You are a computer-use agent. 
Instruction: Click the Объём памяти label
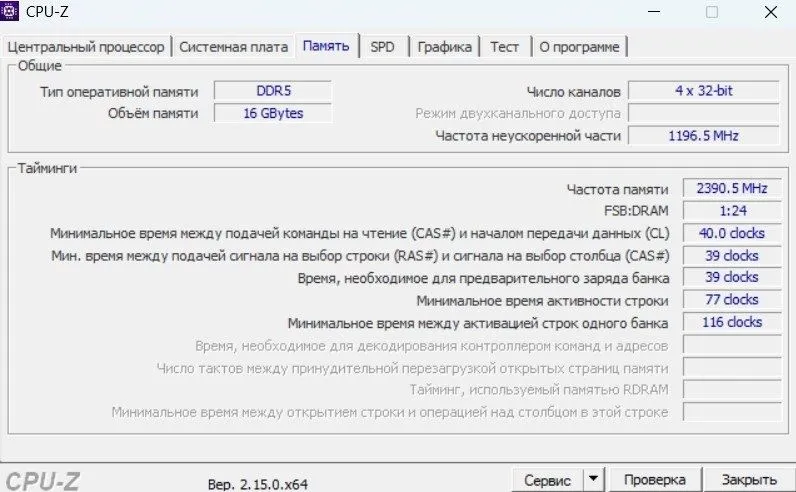pyautogui.click(x=153, y=113)
